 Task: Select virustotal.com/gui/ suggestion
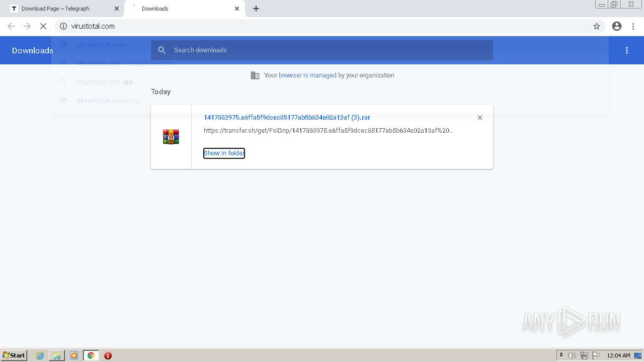coord(330,100)
